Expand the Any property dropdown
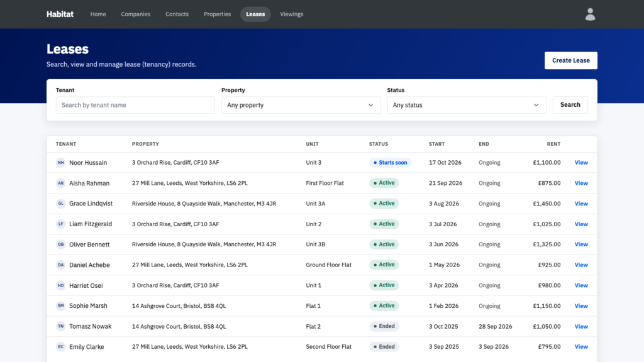The height and width of the screenshot is (362, 644). [x=301, y=105]
